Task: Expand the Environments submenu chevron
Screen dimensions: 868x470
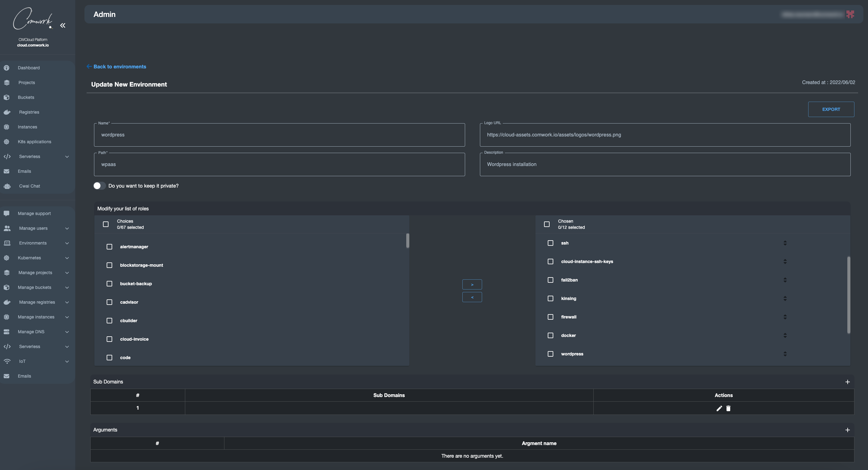Action: point(67,243)
